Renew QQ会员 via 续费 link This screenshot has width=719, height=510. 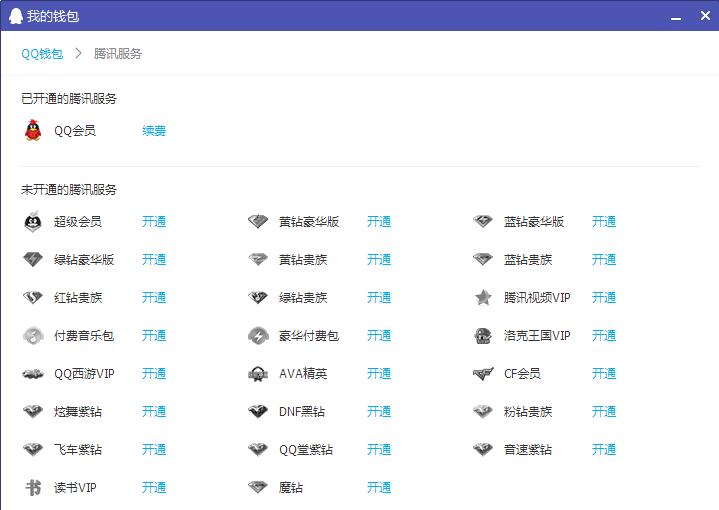[x=154, y=131]
